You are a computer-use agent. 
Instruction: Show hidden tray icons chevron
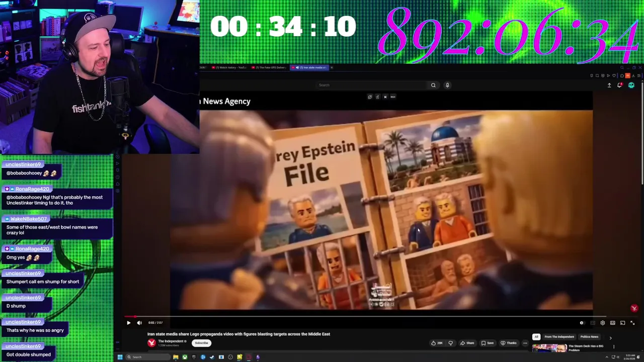[x=606, y=357]
